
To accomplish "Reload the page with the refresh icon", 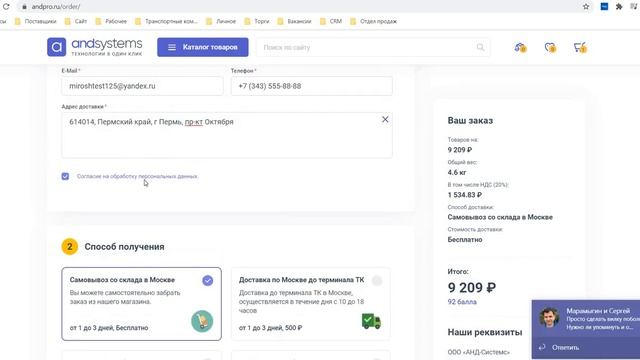I will (x=6, y=7).
